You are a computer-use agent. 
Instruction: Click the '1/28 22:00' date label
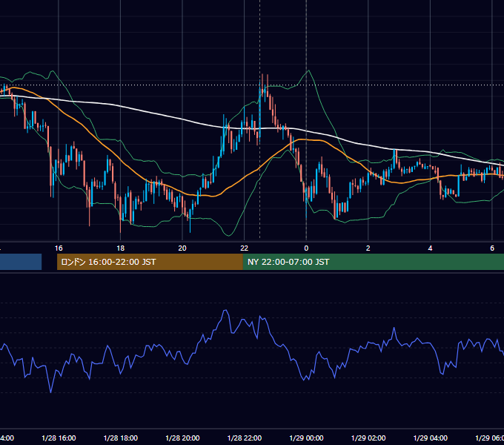click(x=245, y=438)
